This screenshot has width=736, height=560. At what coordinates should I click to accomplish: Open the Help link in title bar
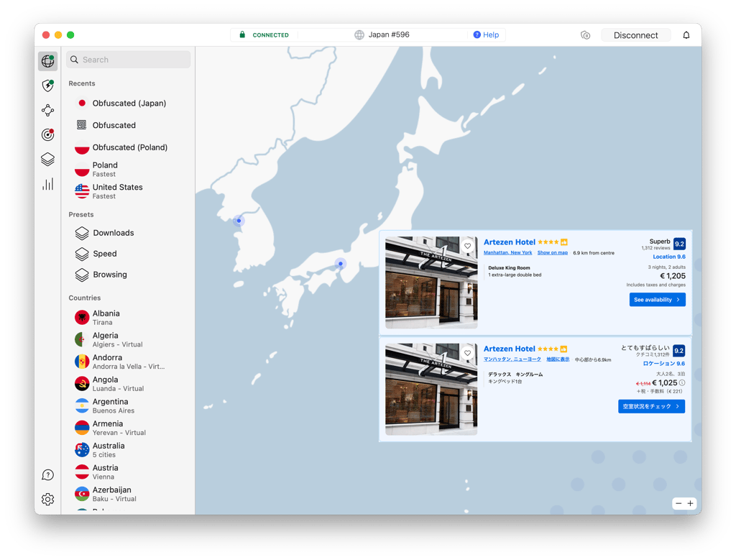pyautogui.click(x=486, y=35)
